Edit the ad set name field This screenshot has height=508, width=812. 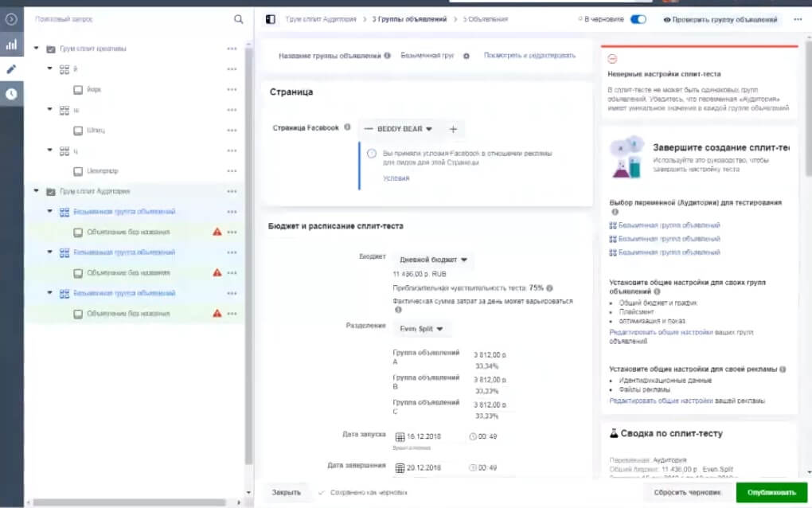(x=427, y=56)
